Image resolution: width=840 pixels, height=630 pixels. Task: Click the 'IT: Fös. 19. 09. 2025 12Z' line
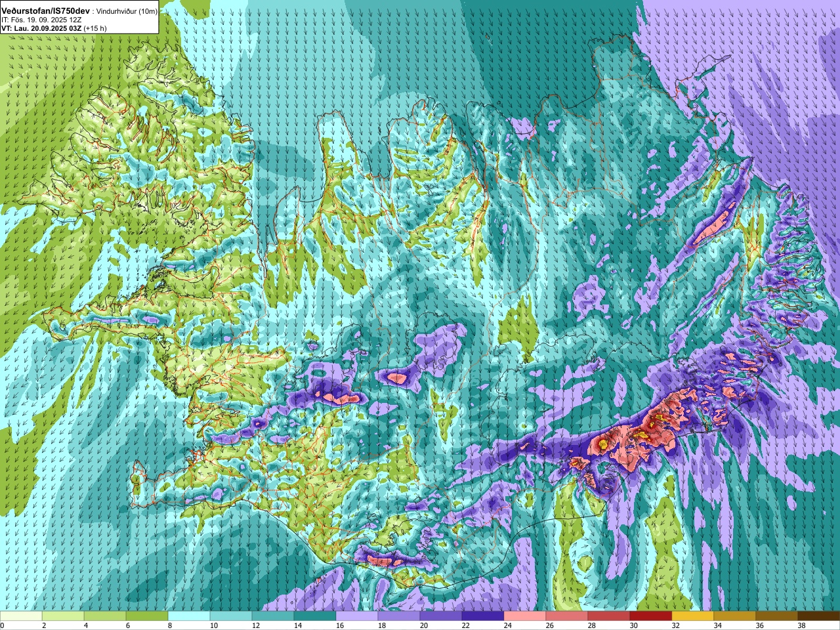[x=41, y=20]
